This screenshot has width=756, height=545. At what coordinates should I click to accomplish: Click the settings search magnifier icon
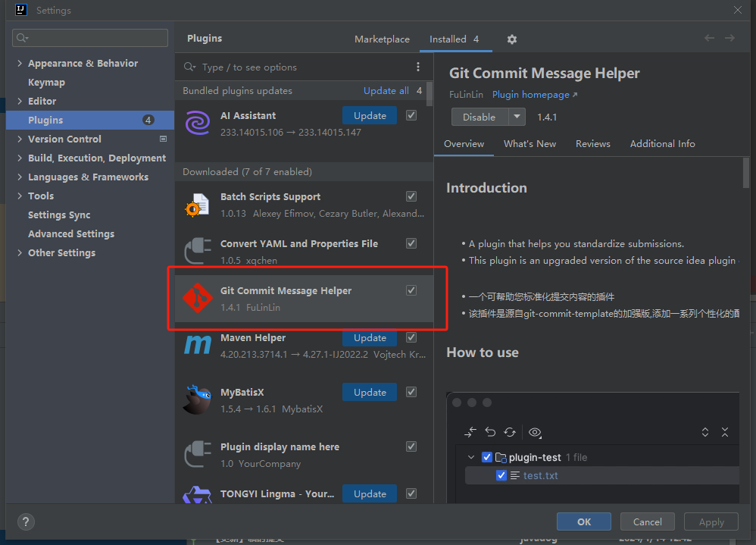tap(22, 38)
